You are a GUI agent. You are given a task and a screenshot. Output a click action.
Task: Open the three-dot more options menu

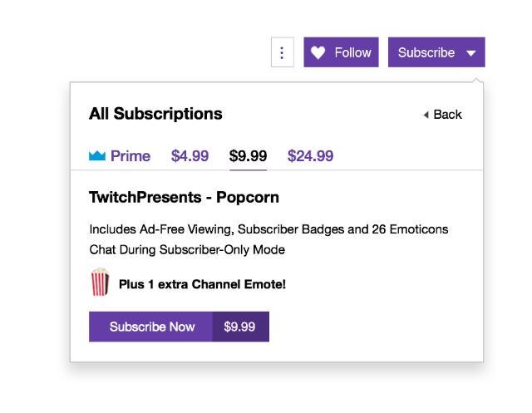[283, 53]
